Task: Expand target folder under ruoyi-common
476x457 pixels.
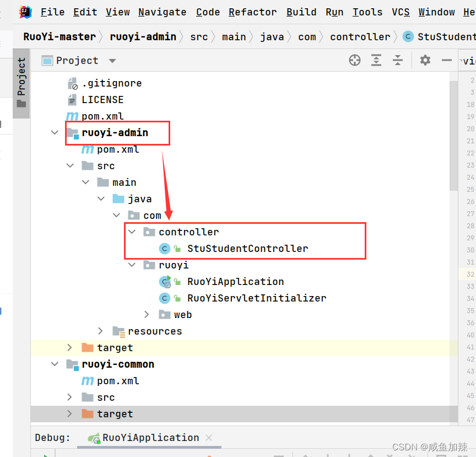Action: click(x=69, y=413)
